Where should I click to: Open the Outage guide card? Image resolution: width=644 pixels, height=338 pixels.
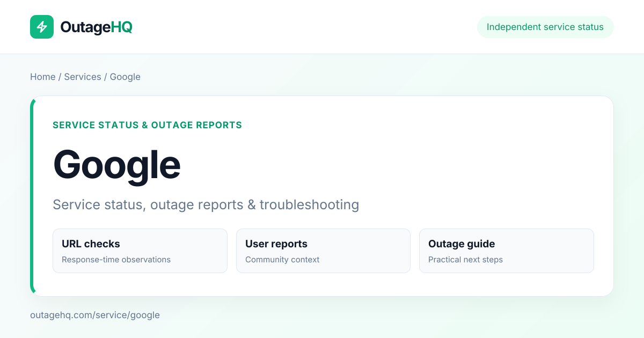[x=507, y=251]
